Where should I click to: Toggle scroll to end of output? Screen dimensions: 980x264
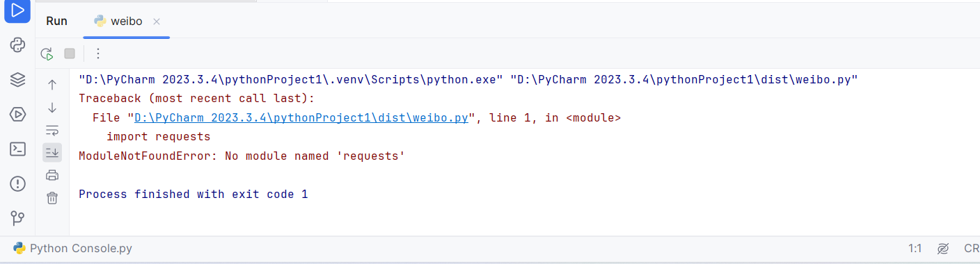point(52,152)
